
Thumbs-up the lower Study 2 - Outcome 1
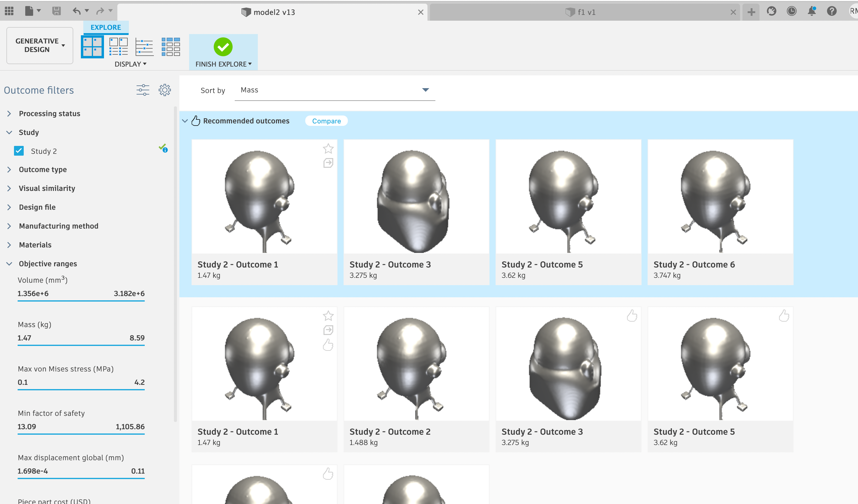coord(328,345)
